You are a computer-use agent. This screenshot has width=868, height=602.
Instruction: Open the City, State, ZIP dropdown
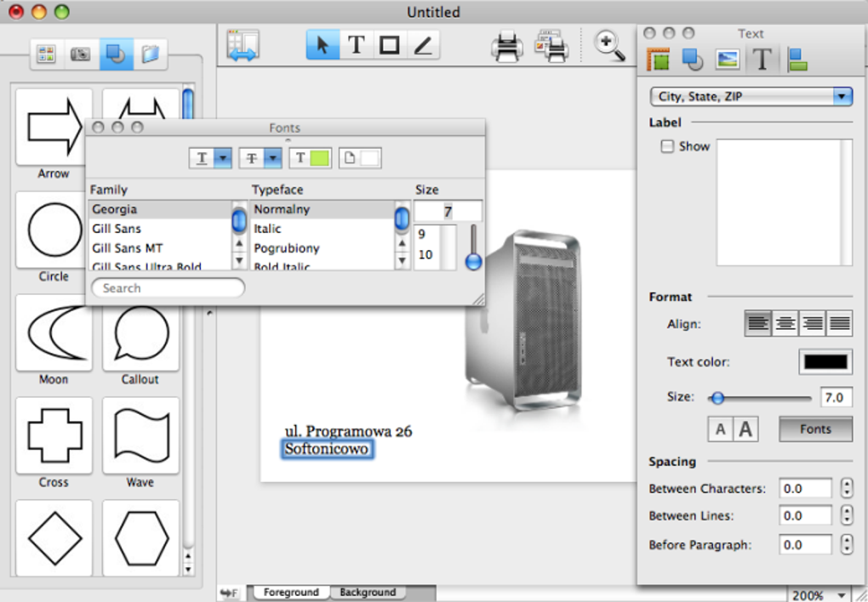(x=751, y=97)
